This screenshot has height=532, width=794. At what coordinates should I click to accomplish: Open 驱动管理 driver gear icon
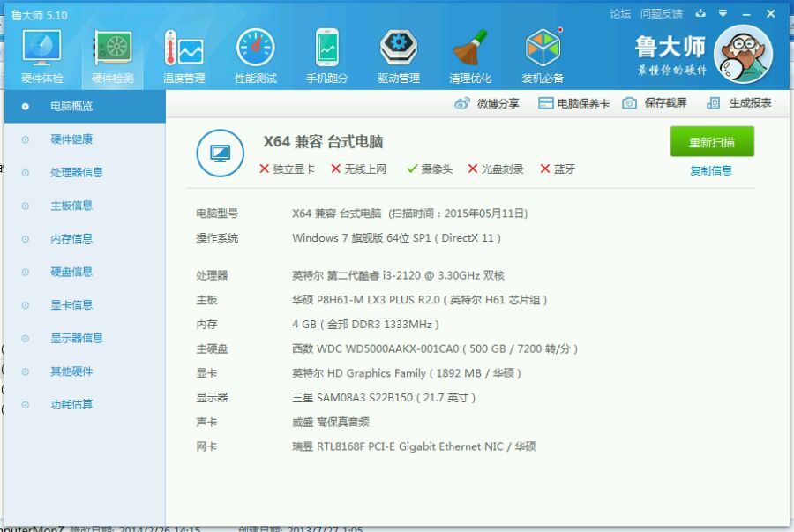pos(399,49)
